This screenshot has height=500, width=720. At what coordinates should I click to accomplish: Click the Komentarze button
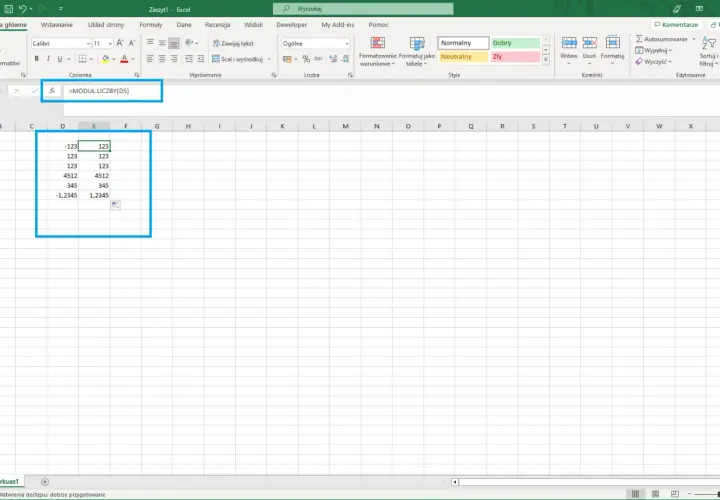point(676,25)
